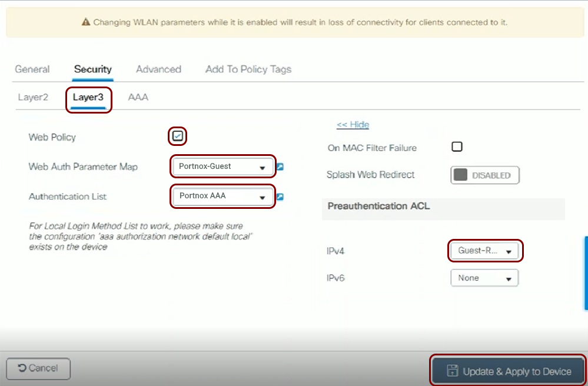This screenshot has height=386, width=588.
Task: Switch to the General tab
Action: click(32, 69)
